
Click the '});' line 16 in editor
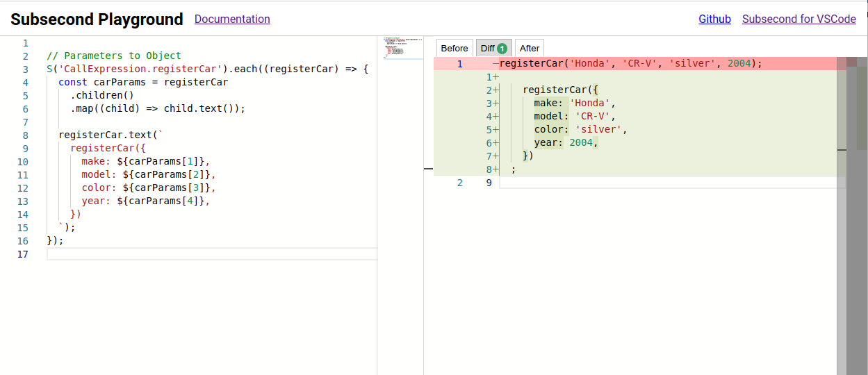pyautogui.click(x=55, y=240)
